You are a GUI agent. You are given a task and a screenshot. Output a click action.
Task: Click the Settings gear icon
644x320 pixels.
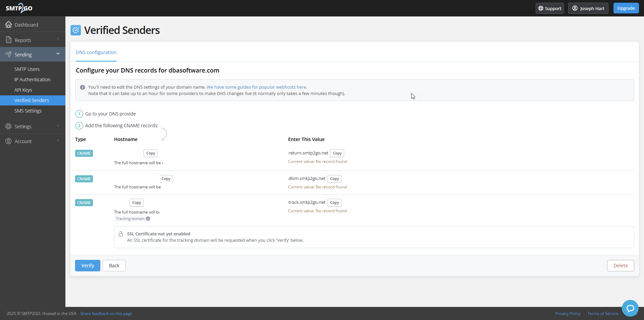coord(8,126)
